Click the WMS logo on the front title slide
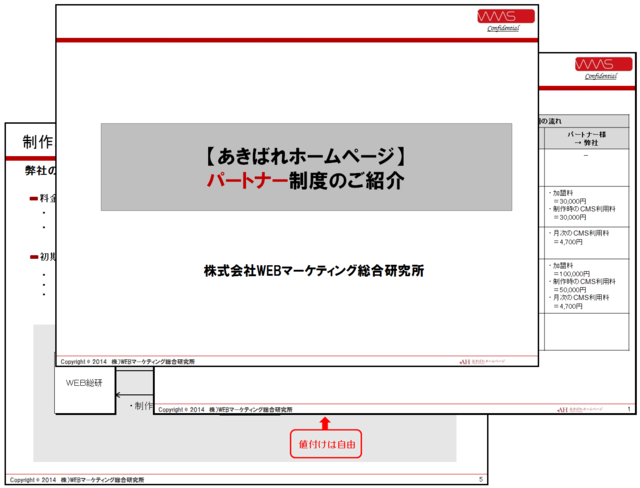 coord(506,16)
